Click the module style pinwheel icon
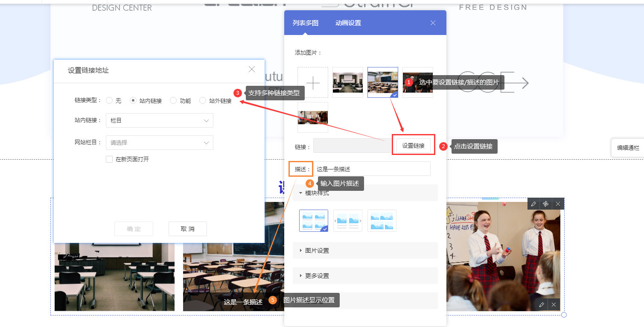This screenshot has height=327, width=644. [545, 204]
